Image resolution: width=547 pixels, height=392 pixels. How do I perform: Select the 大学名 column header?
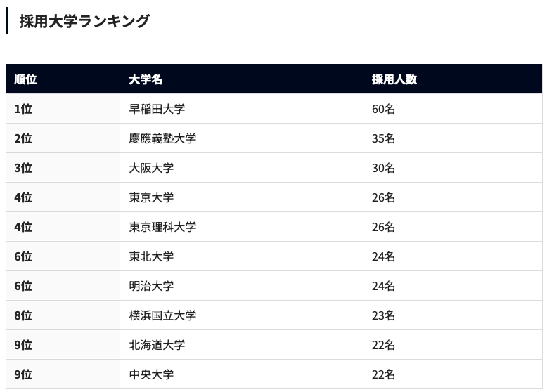click(x=241, y=79)
